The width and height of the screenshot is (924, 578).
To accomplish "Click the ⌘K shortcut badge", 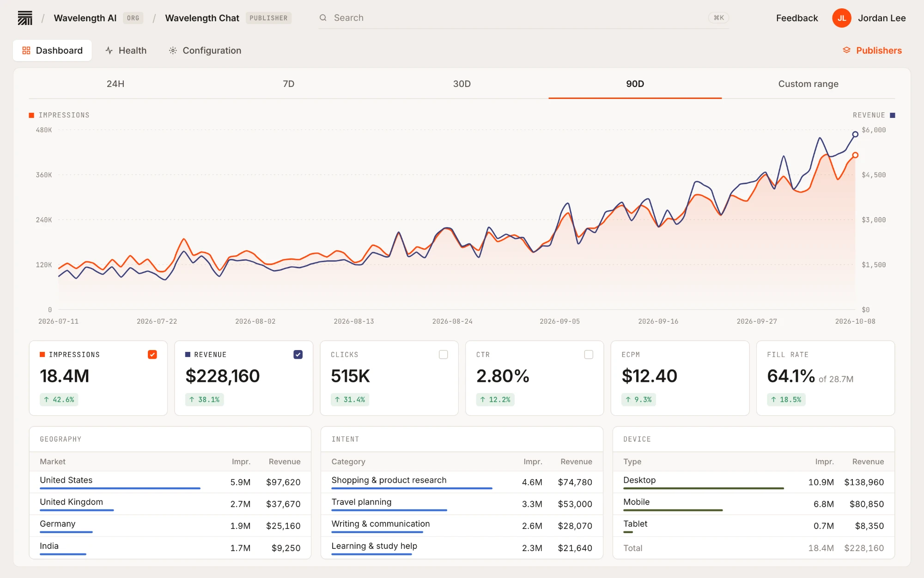I will tap(718, 18).
